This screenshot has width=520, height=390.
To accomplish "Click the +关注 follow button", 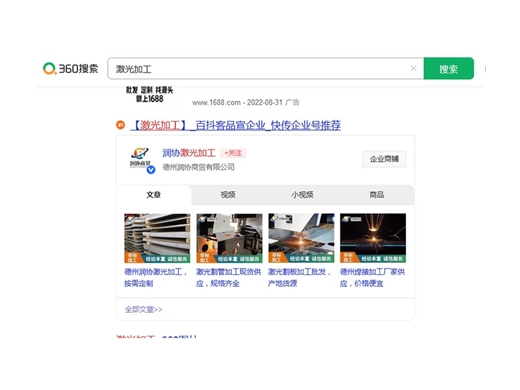I will (x=233, y=153).
